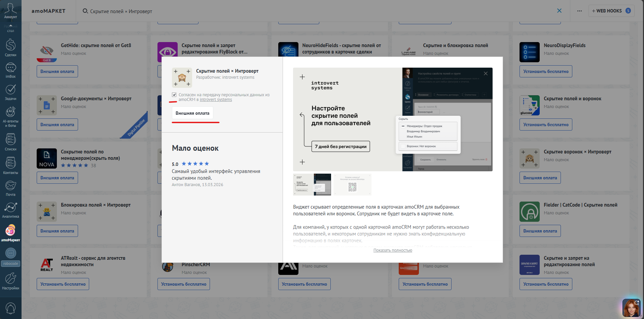Select the QR code thumbnail
Viewport: 644px width, 319px height.
[352, 184]
